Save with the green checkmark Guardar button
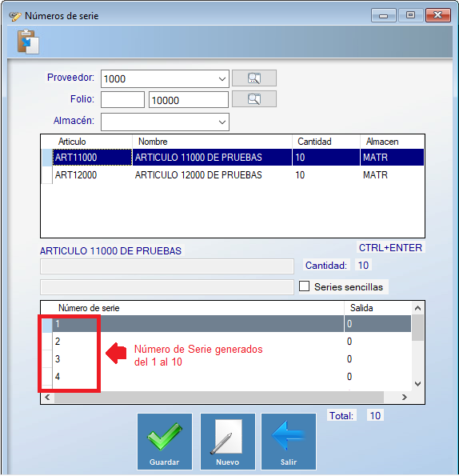The height and width of the screenshot is (476, 459). click(x=165, y=442)
